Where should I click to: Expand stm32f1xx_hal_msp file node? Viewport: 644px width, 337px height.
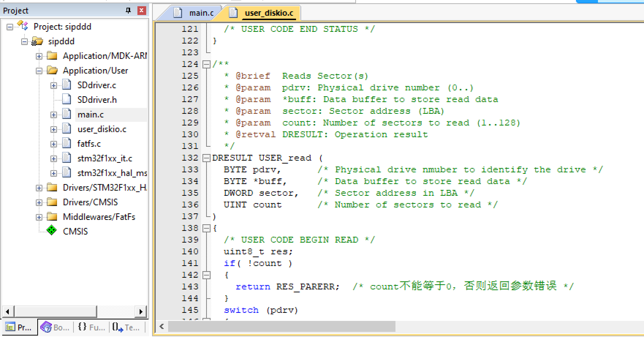pos(54,173)
